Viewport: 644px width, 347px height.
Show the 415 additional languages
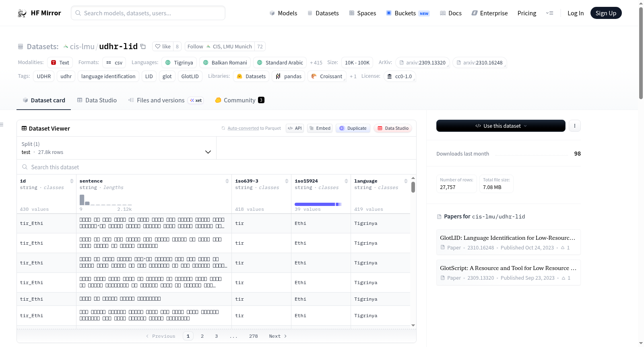pos(316,62)
